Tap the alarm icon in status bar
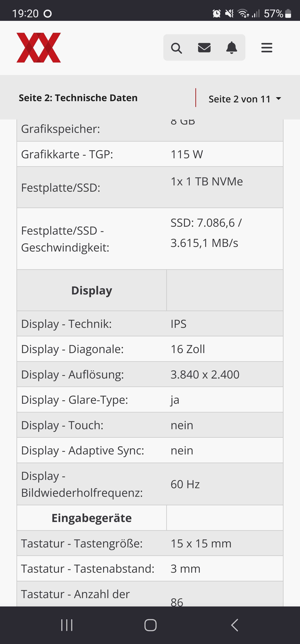Screen dimensions: 300x644 [217, 13]
